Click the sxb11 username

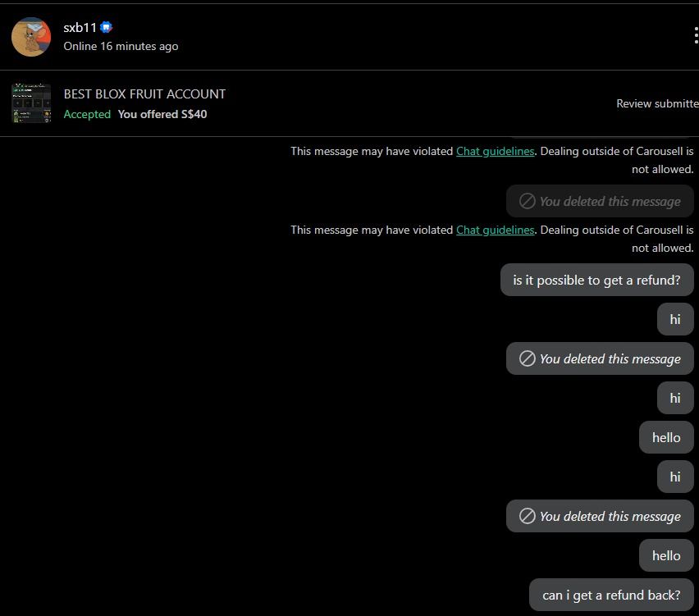click(80, 28)
